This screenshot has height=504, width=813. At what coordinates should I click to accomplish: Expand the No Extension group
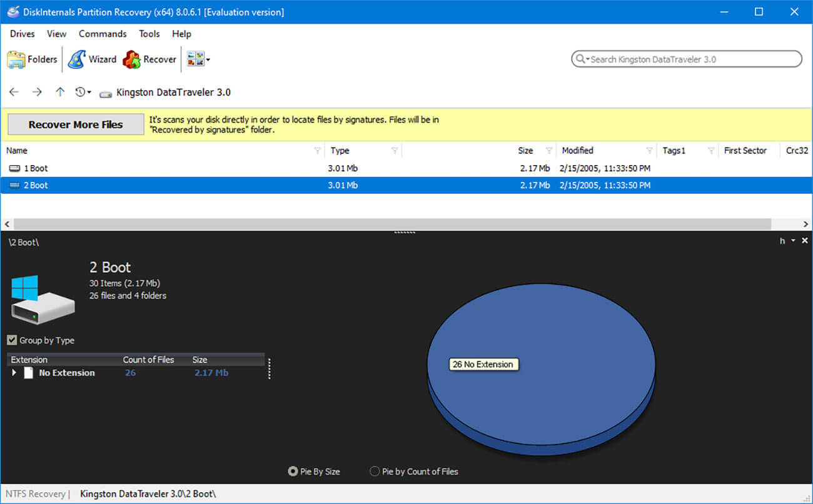[x=14, y=373]
